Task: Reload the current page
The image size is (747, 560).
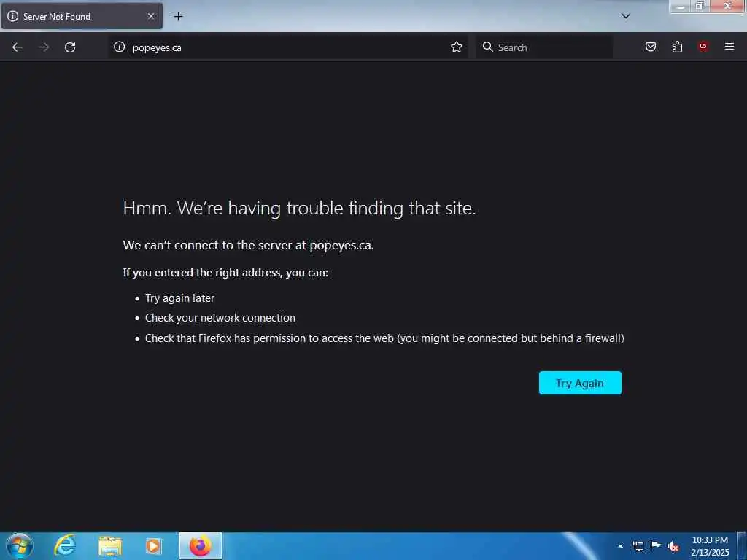Action: (70, 47)
